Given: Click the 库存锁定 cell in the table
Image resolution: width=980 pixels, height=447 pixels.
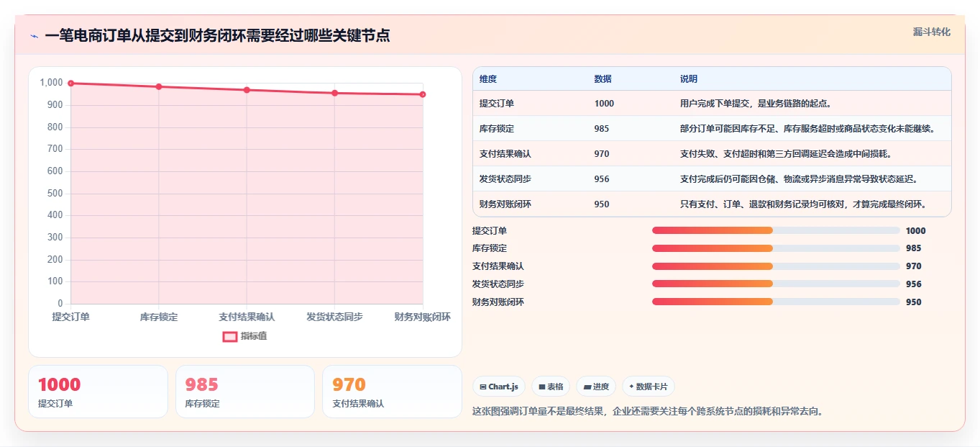Looking at the screenshot, I should [x=497, y=129].
